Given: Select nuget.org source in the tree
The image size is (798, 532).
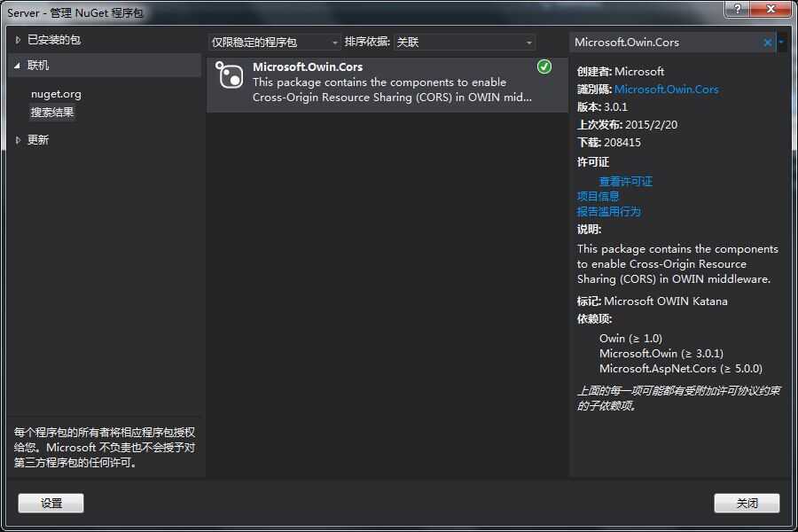Looking at the screenshot, I should click(x=56, y=94).
